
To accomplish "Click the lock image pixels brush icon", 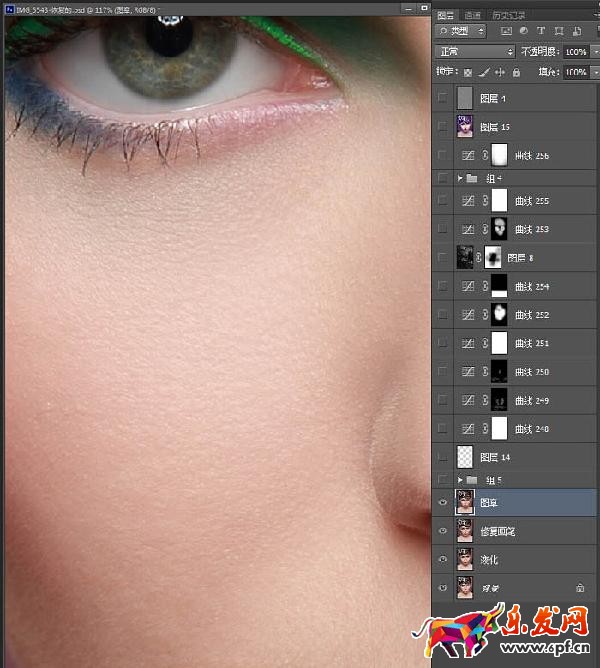I will tap(484, 72).
